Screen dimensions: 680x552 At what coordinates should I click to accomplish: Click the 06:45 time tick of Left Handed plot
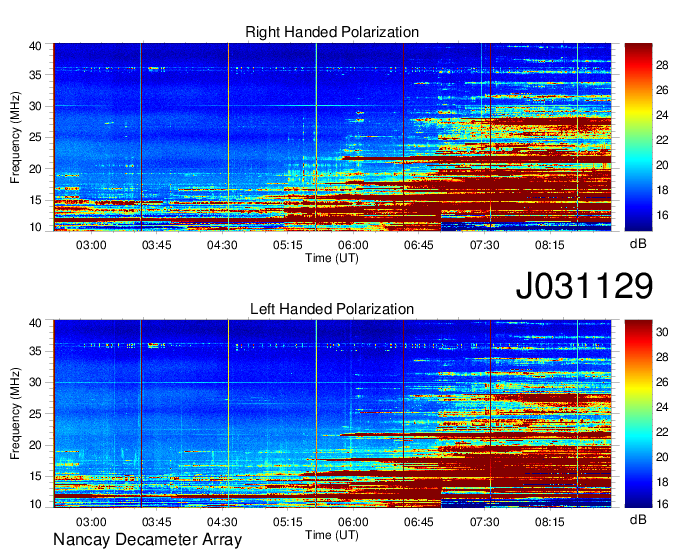click(x=418, y=522)
